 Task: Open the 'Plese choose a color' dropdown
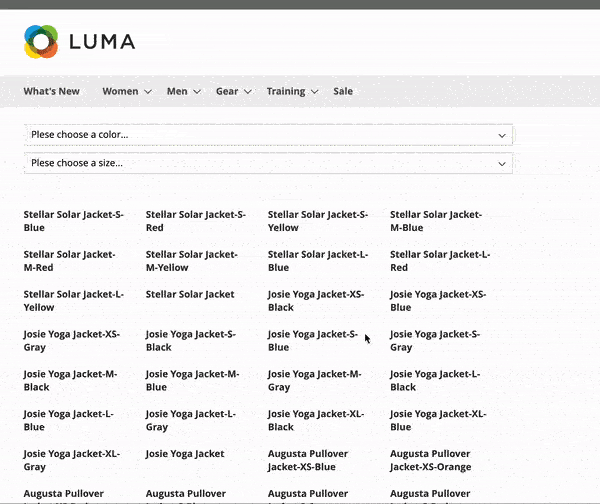click(x=268, y=135)
